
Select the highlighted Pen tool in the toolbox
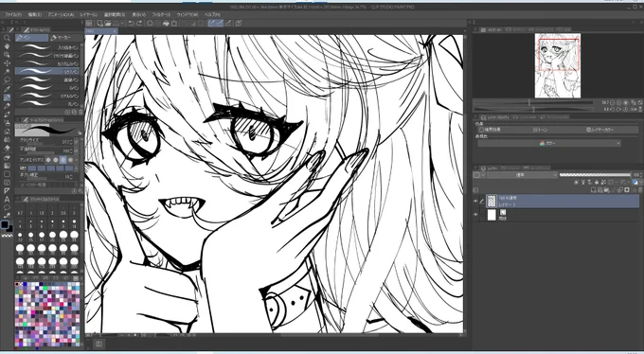coord(7,97)
